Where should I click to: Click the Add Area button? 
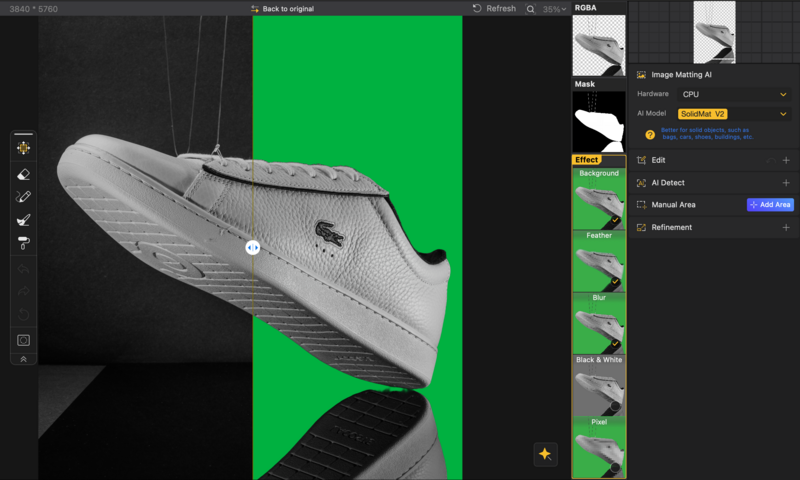coord(770,205)
